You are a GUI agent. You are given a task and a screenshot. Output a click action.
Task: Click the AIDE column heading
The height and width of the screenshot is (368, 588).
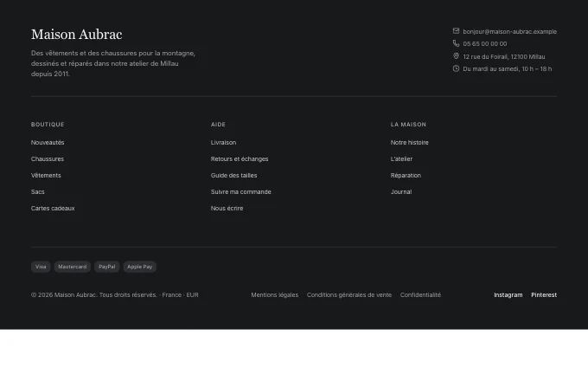point(218,125)
